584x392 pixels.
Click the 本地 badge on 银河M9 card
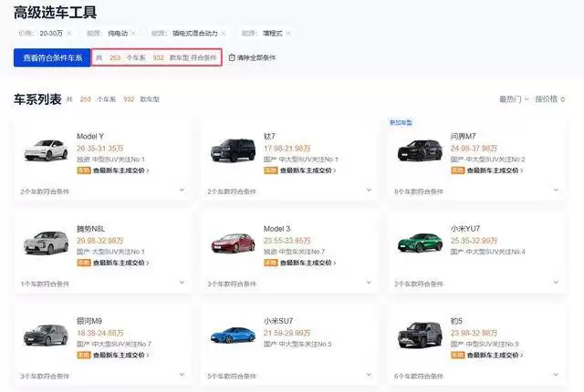(83, 354)
